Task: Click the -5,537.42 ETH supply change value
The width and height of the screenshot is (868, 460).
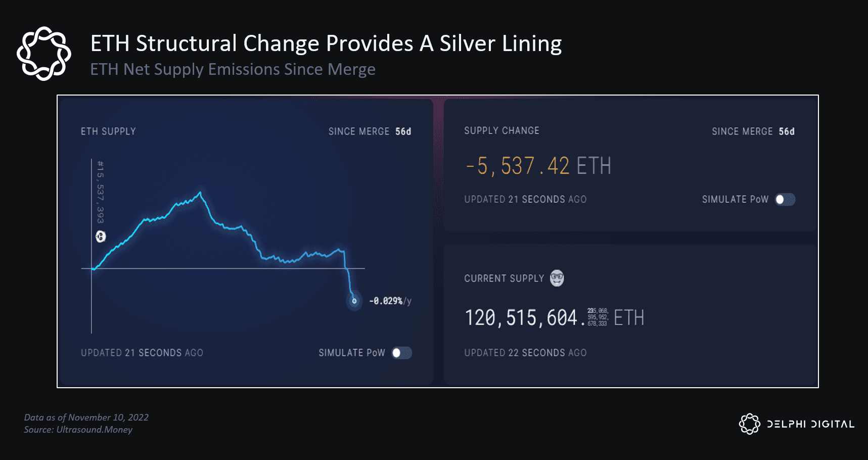Action: (x=538, y=166)
